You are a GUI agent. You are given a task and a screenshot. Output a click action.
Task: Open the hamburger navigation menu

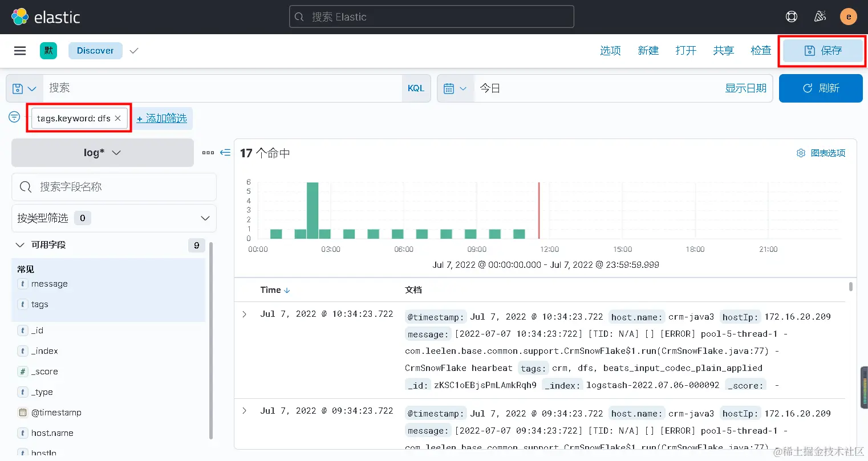pos(20,51)
